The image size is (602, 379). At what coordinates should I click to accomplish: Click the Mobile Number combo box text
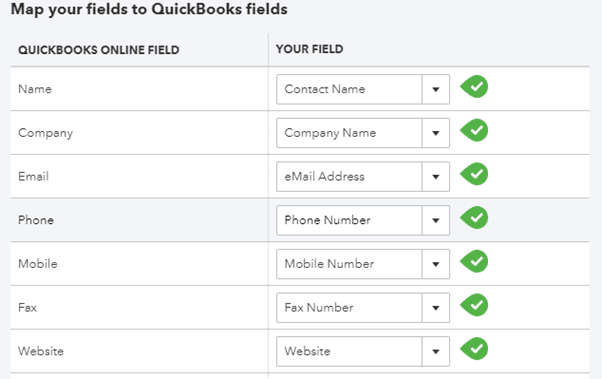pos(329,264)
